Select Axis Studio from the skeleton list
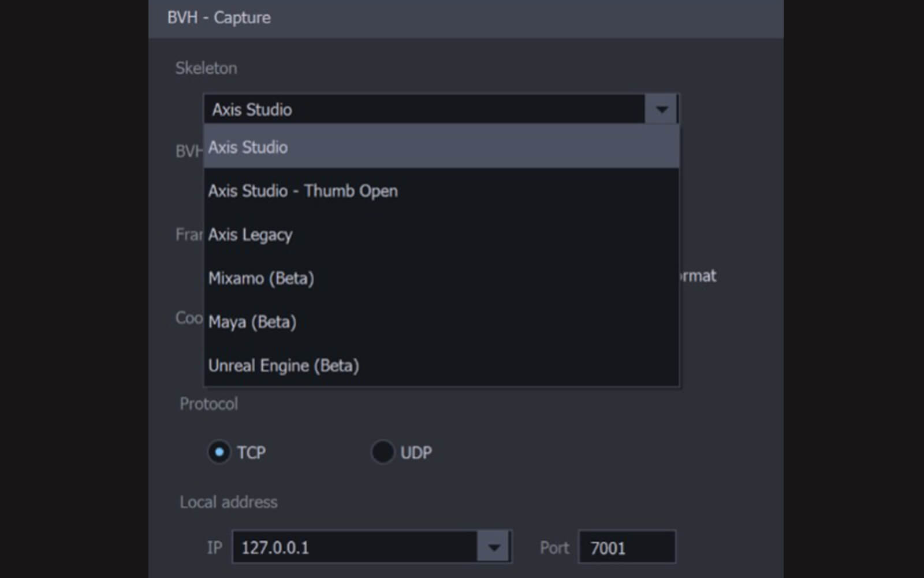Image resolution: width=924 pixels, height=578 pixels. (x=441, y=147)
